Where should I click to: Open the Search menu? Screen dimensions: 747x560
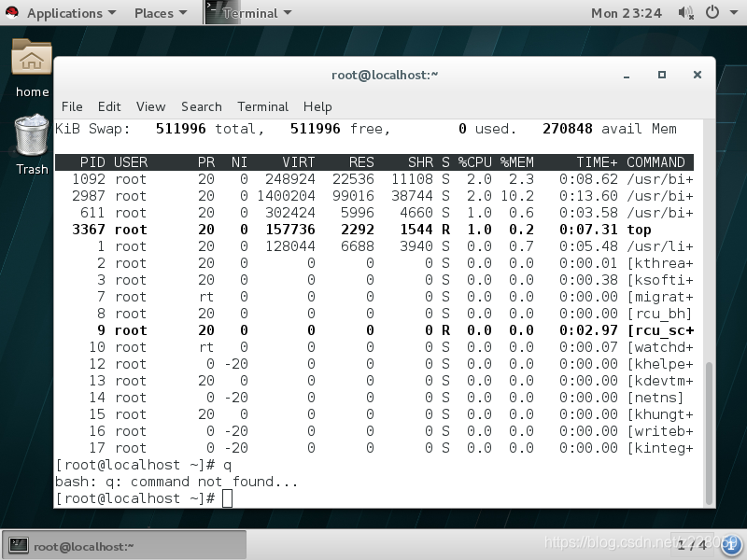pos(201,106)
